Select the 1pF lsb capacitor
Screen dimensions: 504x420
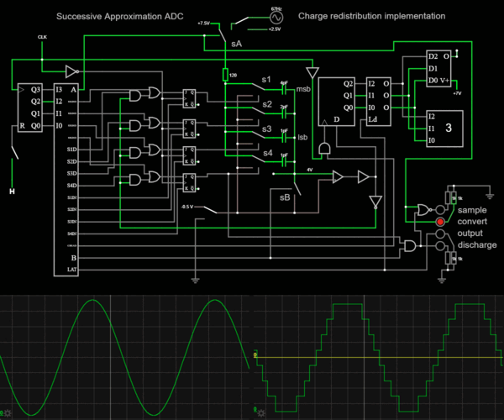(284, 138)
